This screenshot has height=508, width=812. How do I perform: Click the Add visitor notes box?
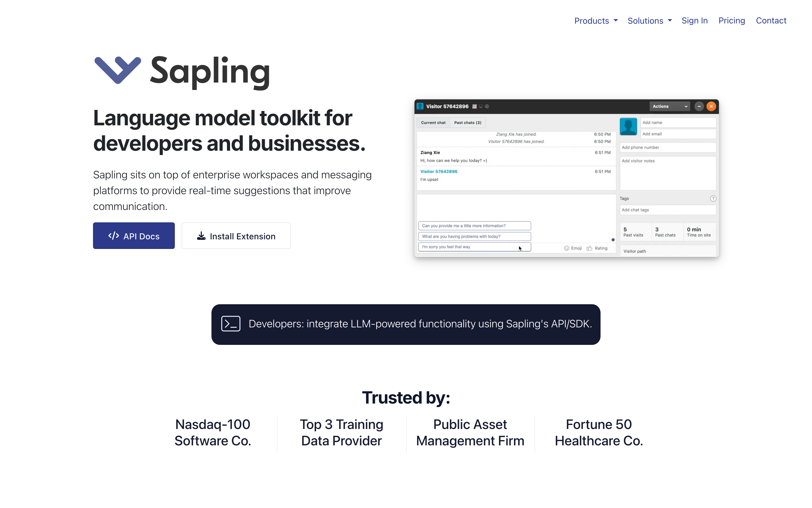(668, 173)
